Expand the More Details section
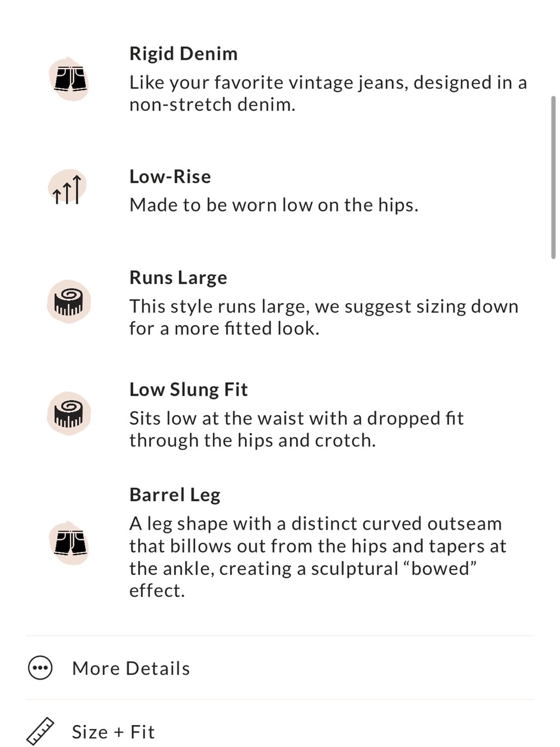Image resolution: width=560 pixels, height=747 pixels. coord(280,668)
